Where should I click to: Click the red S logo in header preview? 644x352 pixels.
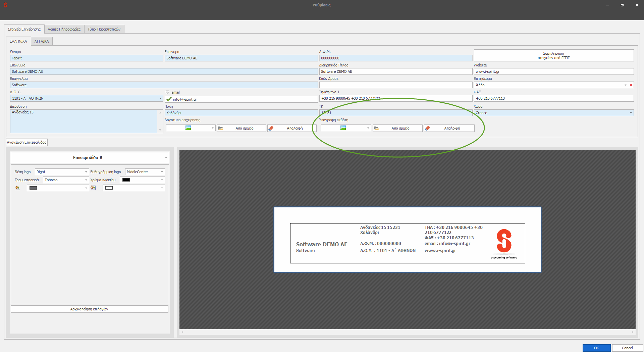[x=504, y=241]
